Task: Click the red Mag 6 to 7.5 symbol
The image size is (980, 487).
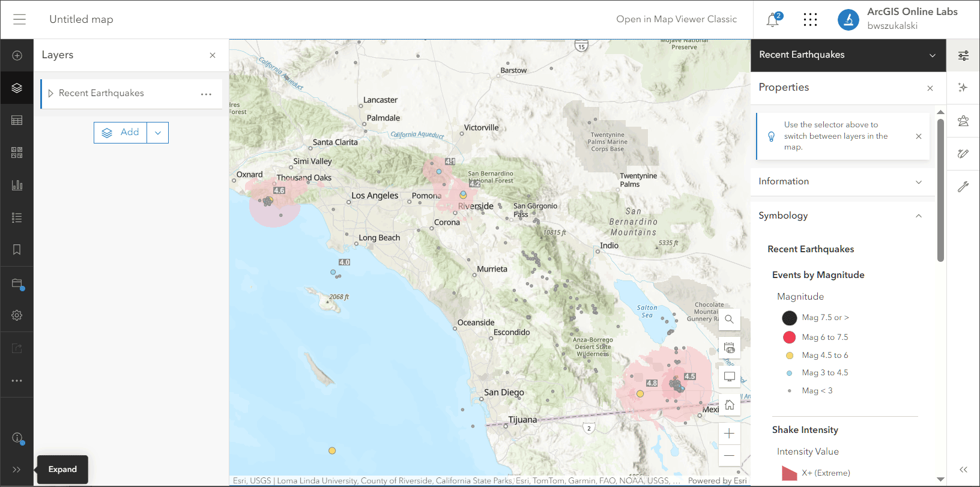Action: click(x=790, y=337)
